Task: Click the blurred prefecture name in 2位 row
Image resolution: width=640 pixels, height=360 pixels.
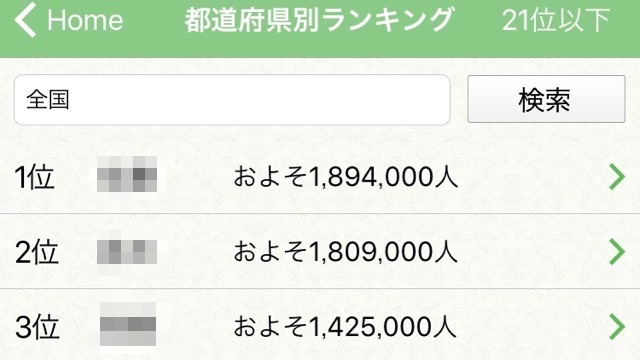Action: 127,252
